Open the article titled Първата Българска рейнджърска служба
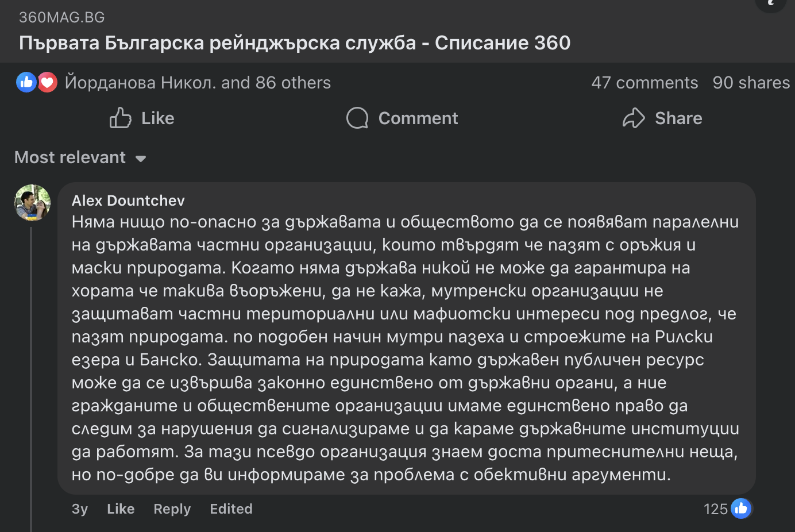 click(295, 43)
